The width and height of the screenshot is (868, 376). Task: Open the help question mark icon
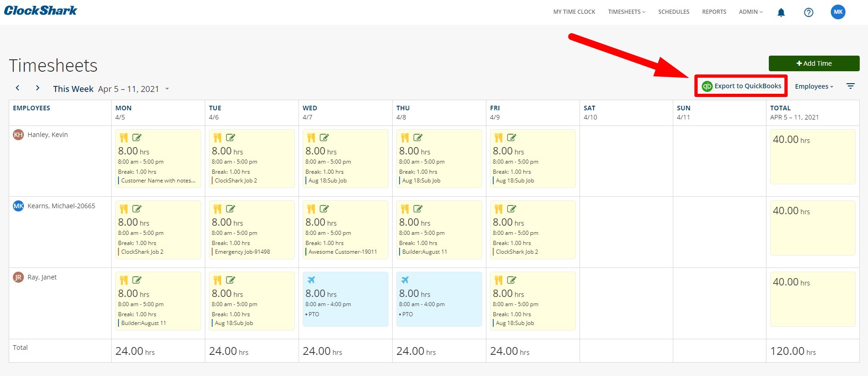click(809, 12)
